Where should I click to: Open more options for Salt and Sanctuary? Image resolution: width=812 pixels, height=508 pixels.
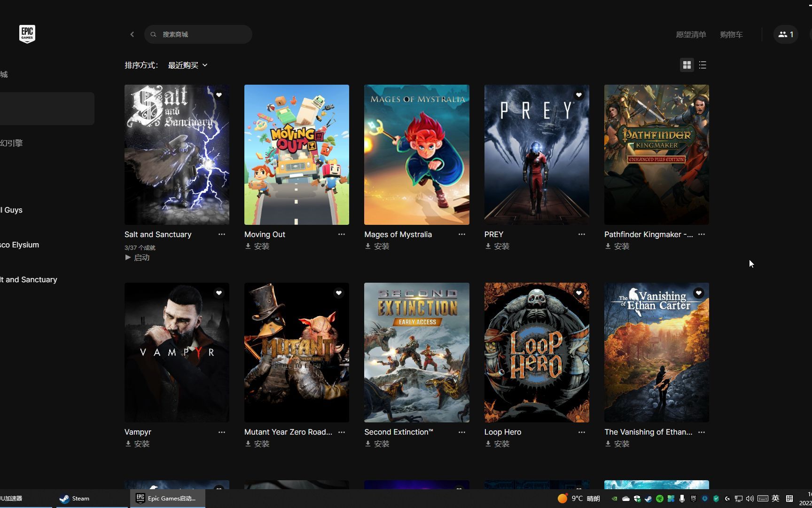click(x=222, y=234)
